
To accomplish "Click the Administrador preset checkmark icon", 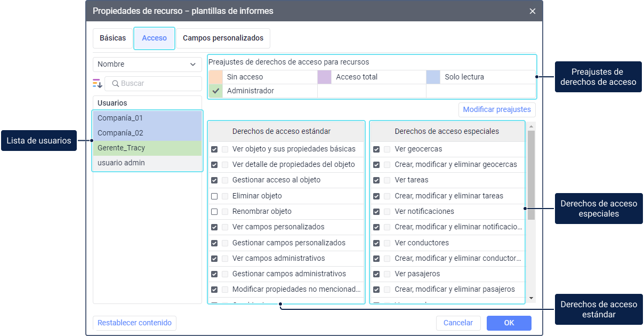I will pyautogui.click(x=215, y=91).
